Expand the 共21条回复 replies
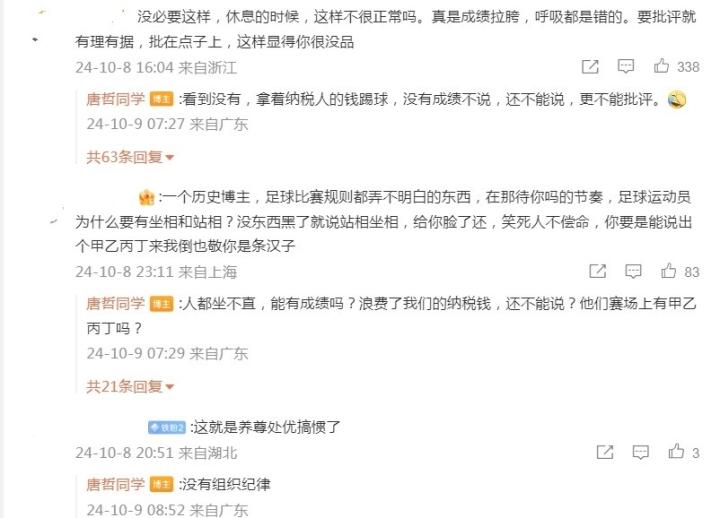This screenshot has width=720, height=518. click(x=130, y=387)
